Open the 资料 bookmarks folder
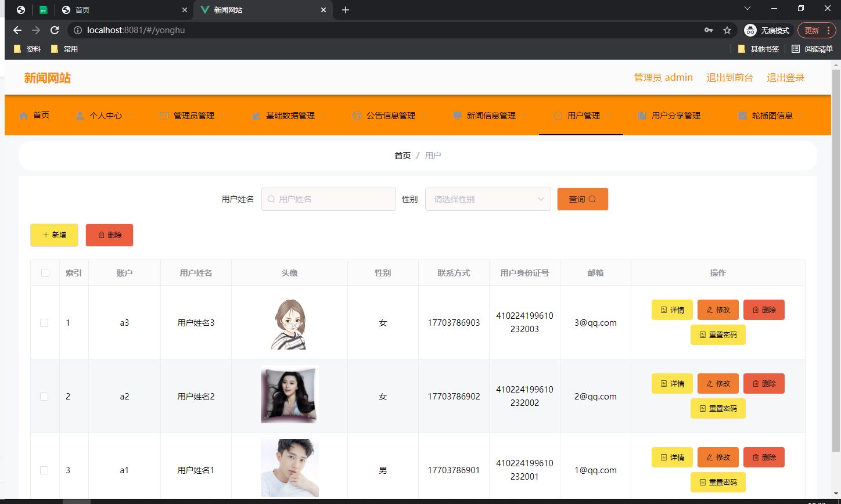Image resolution: width=841 pixels, height=504 pixels. click(27, 49)
